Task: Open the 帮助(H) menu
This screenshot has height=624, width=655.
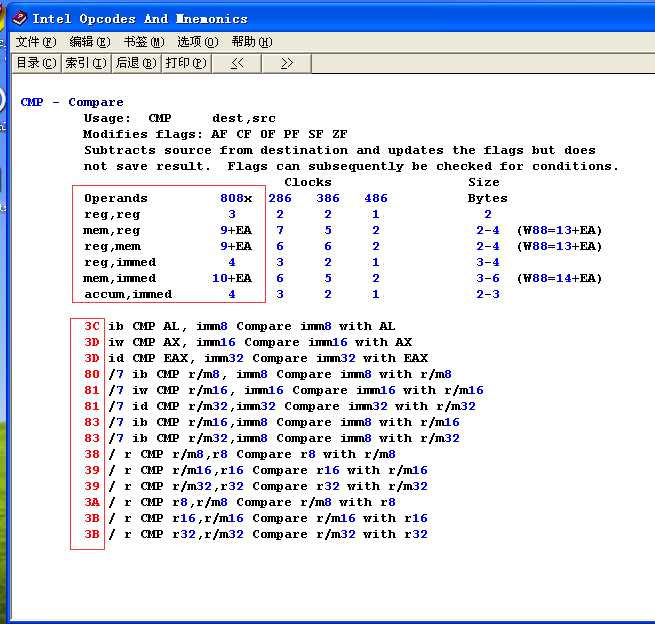Action: click(252, 42)
